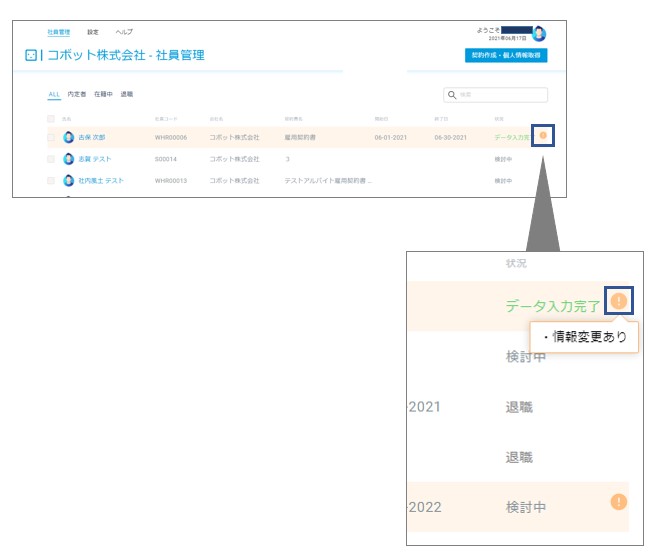Check the checkbox for 吉保 次郎 row

(x=51, y=137)
